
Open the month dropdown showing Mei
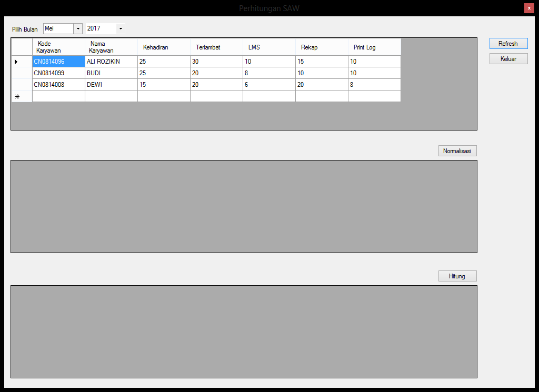point(78,28)
